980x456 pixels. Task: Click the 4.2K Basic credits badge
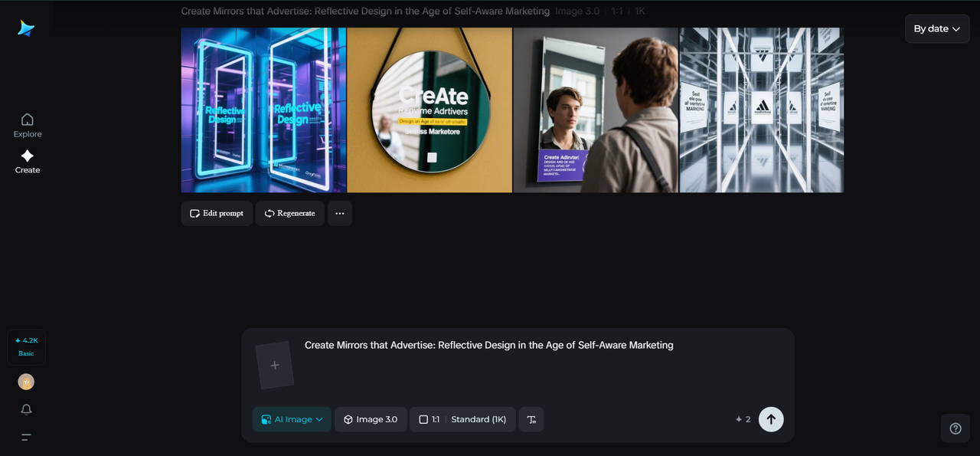tap(26, 346)
